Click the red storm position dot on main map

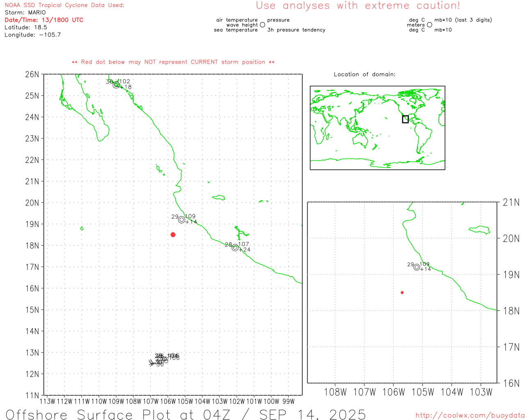click(x=173, y=235)
